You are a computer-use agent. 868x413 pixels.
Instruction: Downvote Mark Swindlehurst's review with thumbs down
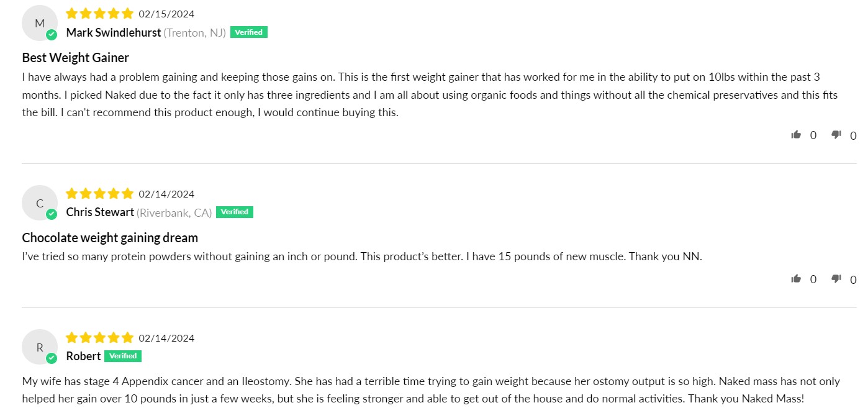pyautogui.click(x=836, y=134)
